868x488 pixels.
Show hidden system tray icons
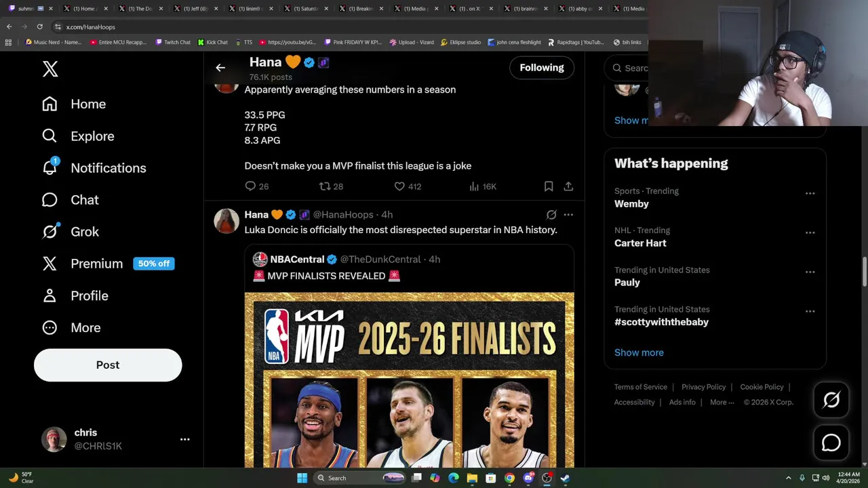pos(788,478)
